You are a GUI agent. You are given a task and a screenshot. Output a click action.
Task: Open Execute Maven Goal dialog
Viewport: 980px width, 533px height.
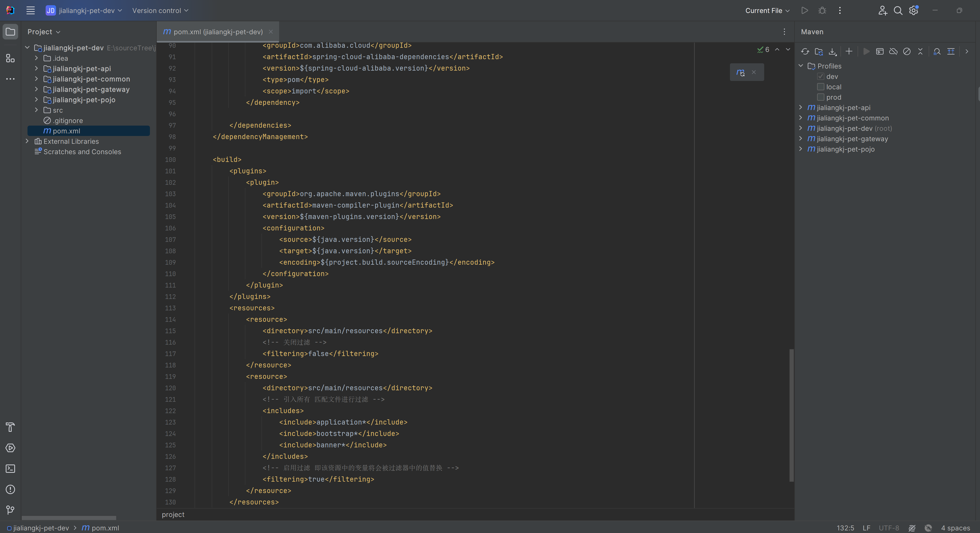[x=880, y=51]
